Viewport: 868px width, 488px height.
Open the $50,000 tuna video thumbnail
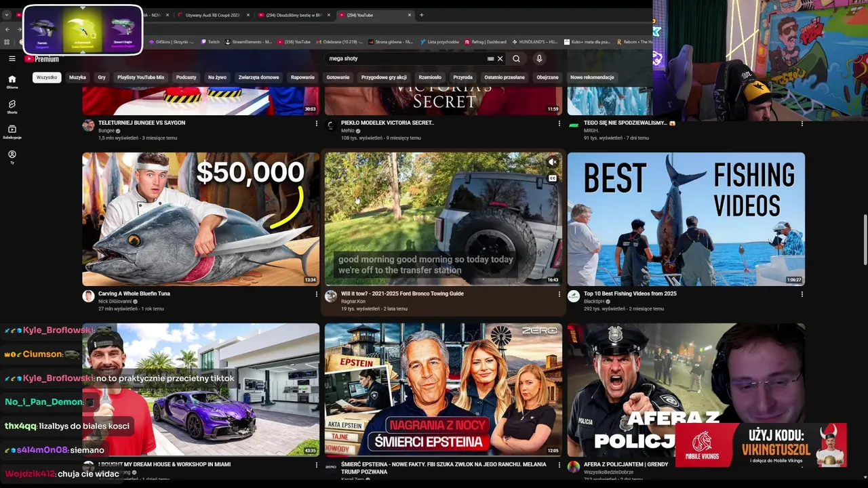click(x=201, y=219)
